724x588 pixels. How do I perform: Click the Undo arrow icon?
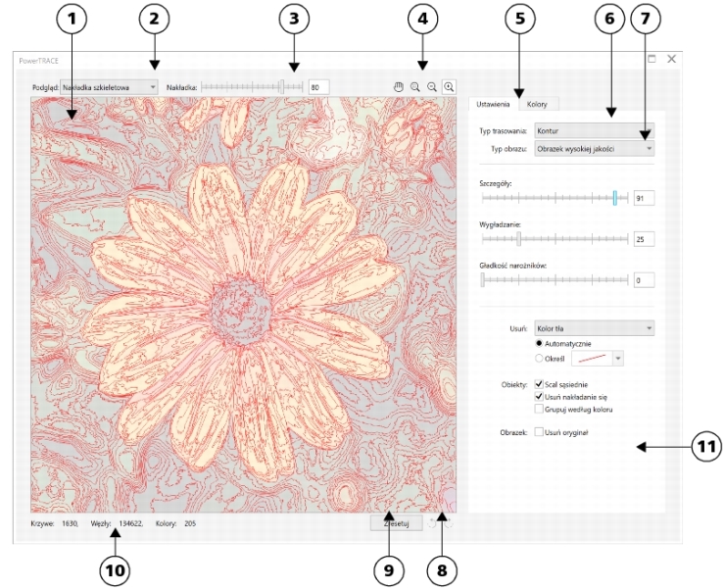coord(434,523)
